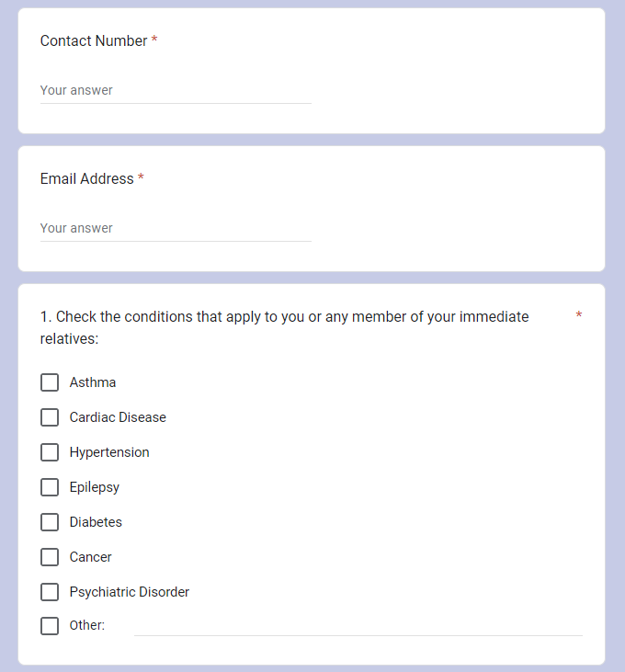Image resolution: width=625 pixels, height=672 pixels.
Task: Click the 'Hypertension' option label text
Action: tap(109, 452)
